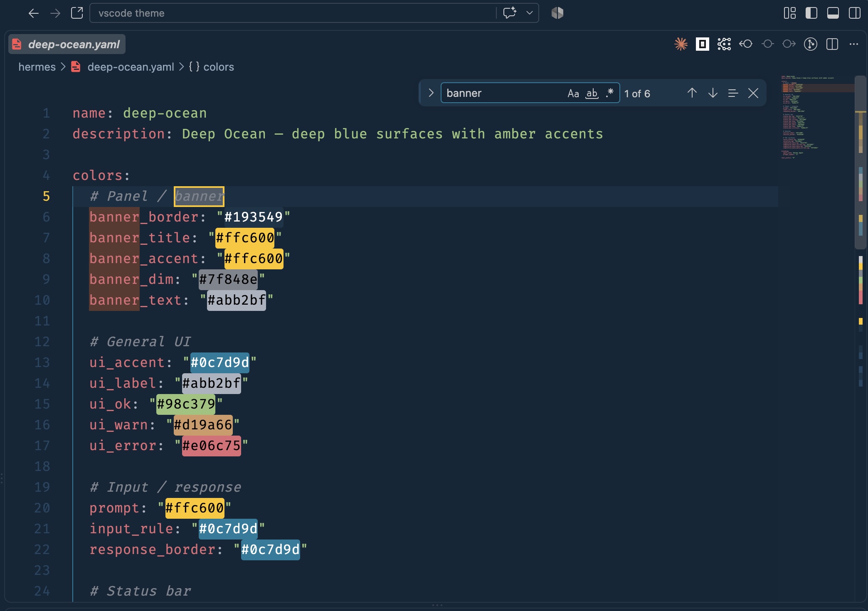Expand the chat dropdown chevron
This screenshot has width=868, height=611.
[530, 13]
